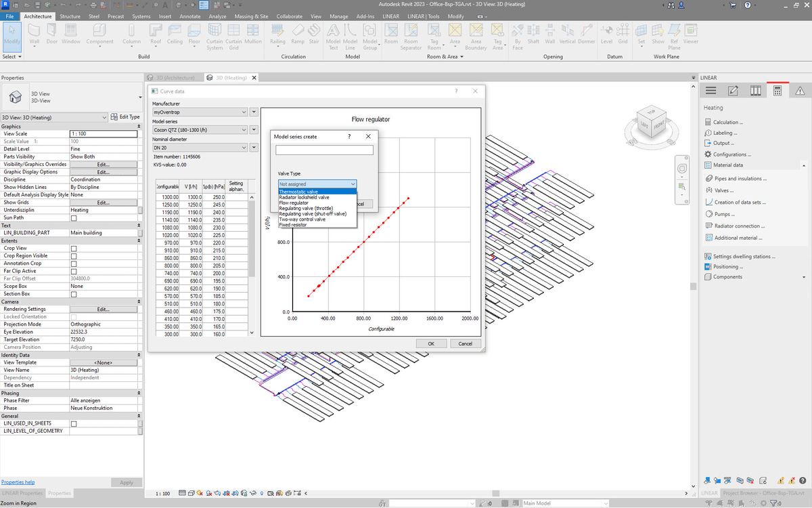The height and width of the screenshot is (508, 812).
Task: Open the LINEAR calculator panel icon
Action: point(777,91)
